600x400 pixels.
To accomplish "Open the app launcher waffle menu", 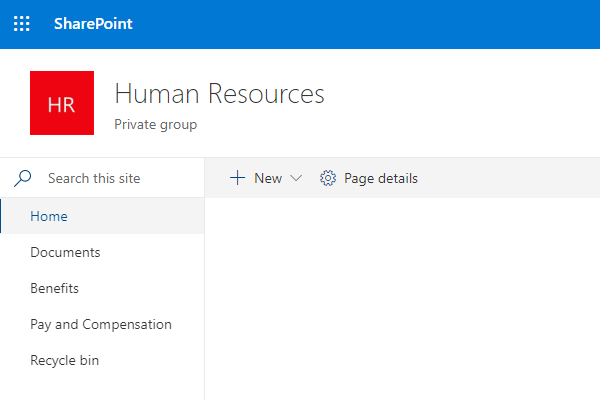I will click(x=21, y=24).
